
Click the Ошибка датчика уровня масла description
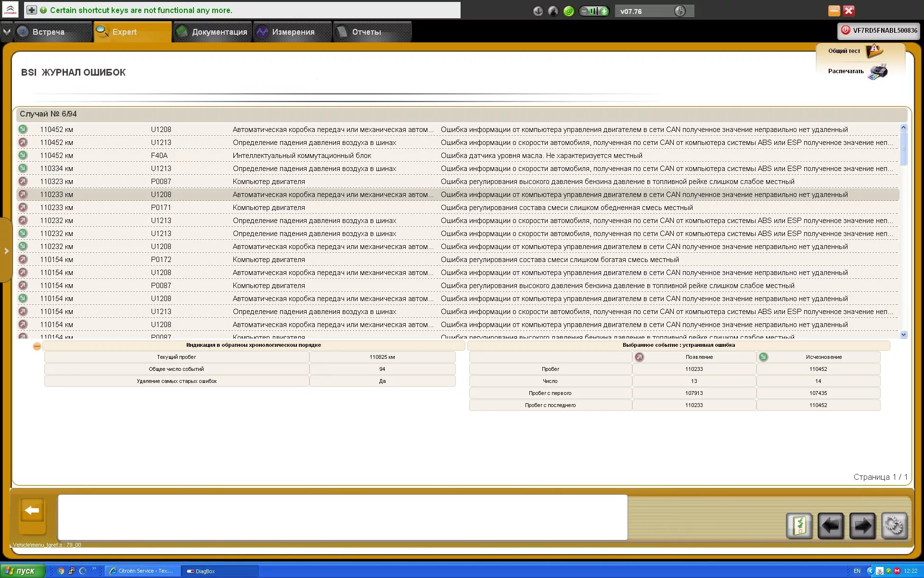541,155
